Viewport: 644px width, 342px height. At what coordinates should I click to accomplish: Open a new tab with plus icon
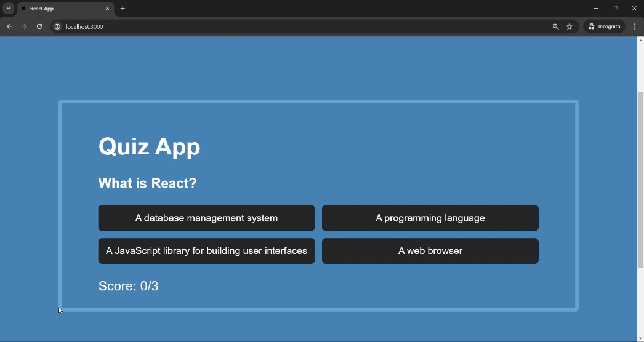[123, 8]
